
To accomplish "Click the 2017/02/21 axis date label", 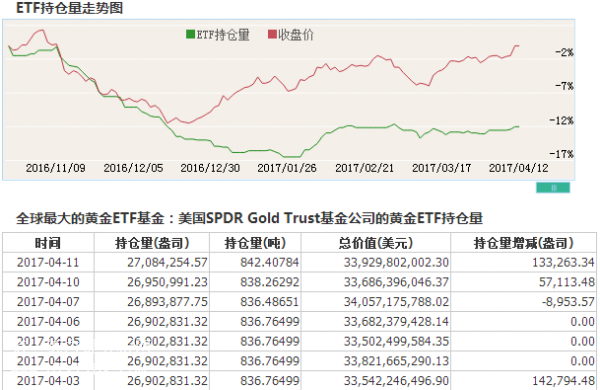I will [x=364, y=168].
